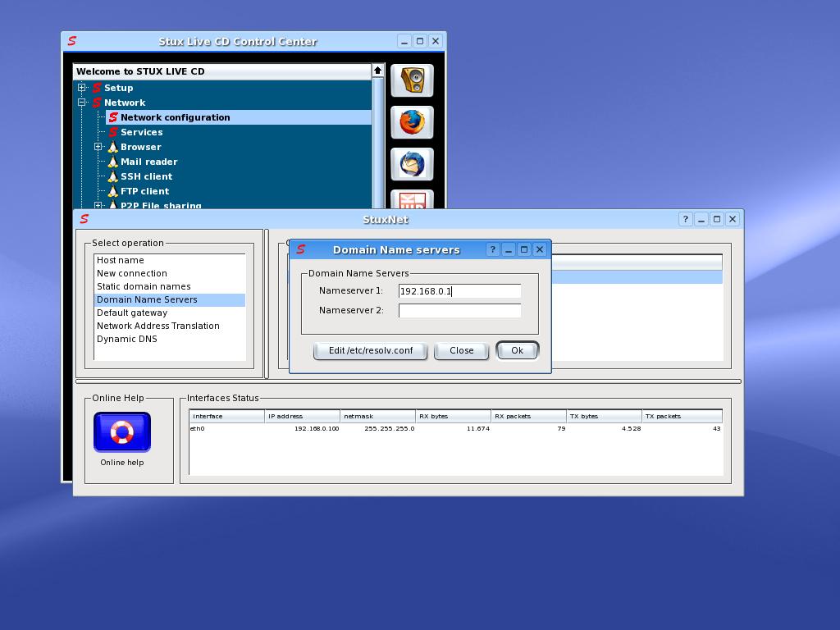Expand the Setup tree node
The height and width of the screenshot is (630, 840).
(81, 87)
